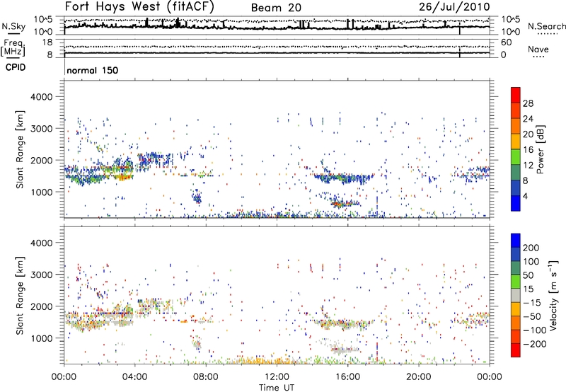Image resolution: width=566 pixels, height=392 pixels.
Task: Click the 'Velocity [m s-1]' colorbar label
Action: [553, 295]
